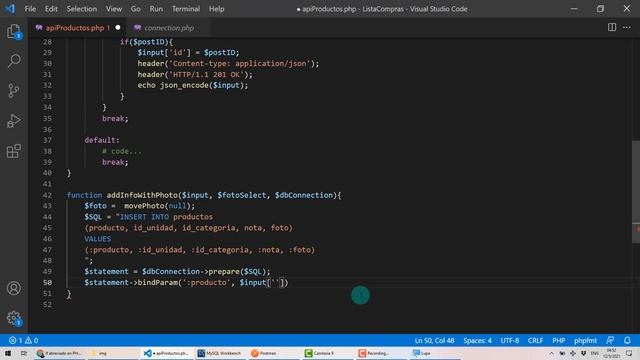Click the feedback icon in status bar

click(610, 340)
